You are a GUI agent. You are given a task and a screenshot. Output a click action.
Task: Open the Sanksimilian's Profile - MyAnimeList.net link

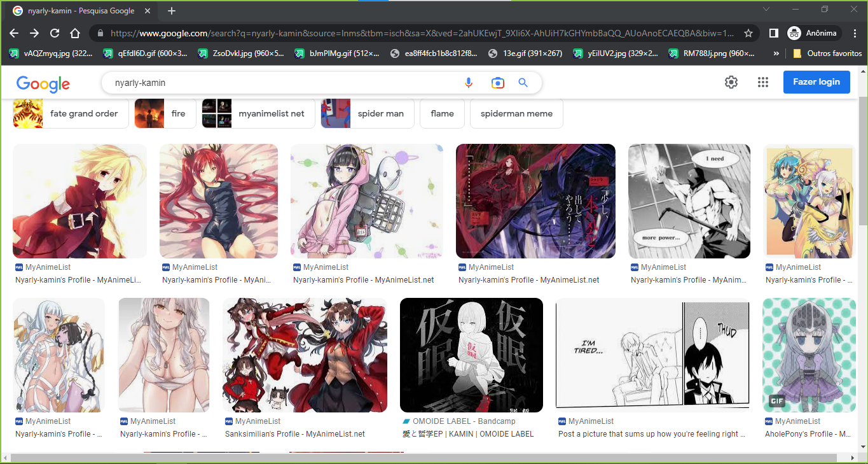tap(295, 434)
